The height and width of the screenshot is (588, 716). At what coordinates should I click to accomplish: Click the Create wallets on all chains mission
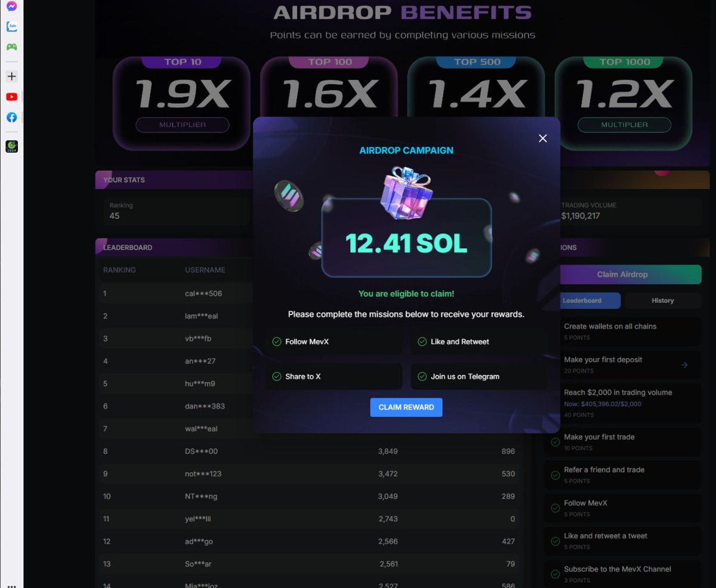(x=622, y=331)
